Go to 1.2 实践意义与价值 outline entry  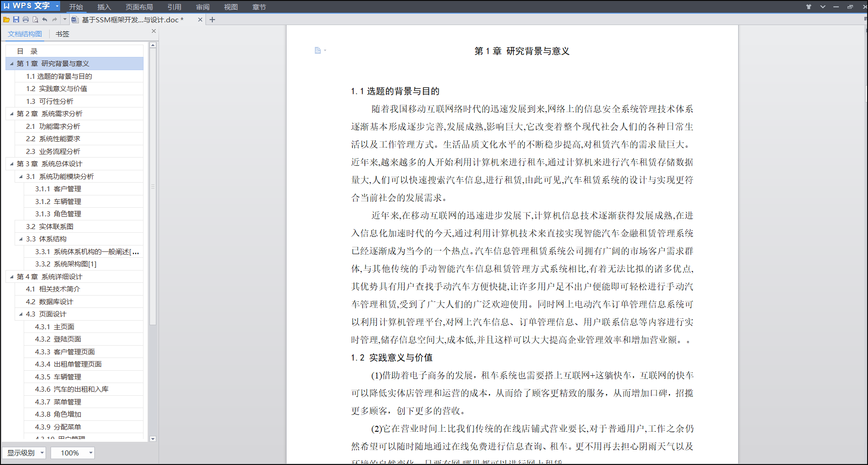point(79,88)
